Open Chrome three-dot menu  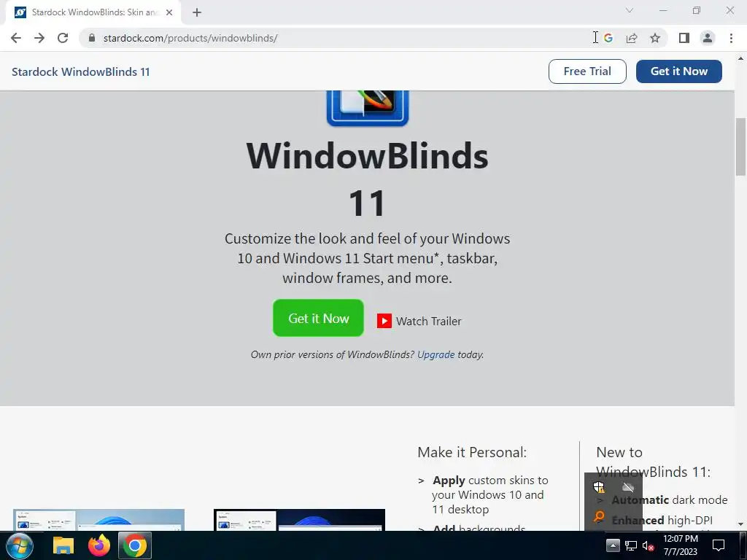(731, 38)
